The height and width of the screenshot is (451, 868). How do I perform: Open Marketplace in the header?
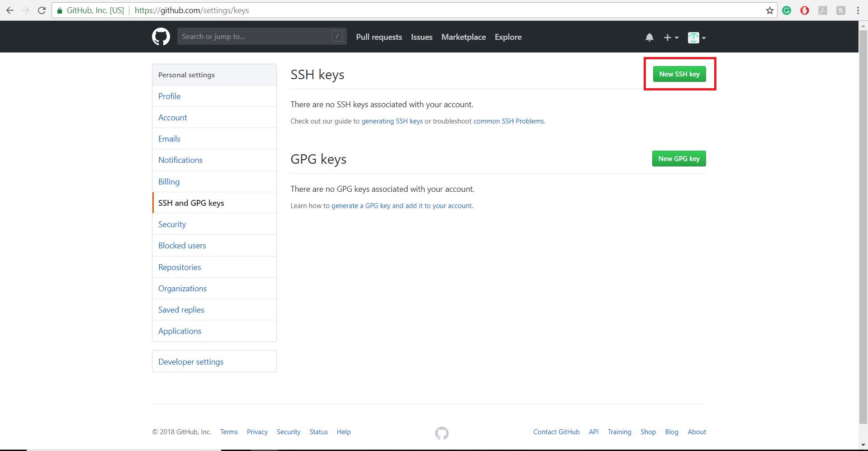pos(464,37)
